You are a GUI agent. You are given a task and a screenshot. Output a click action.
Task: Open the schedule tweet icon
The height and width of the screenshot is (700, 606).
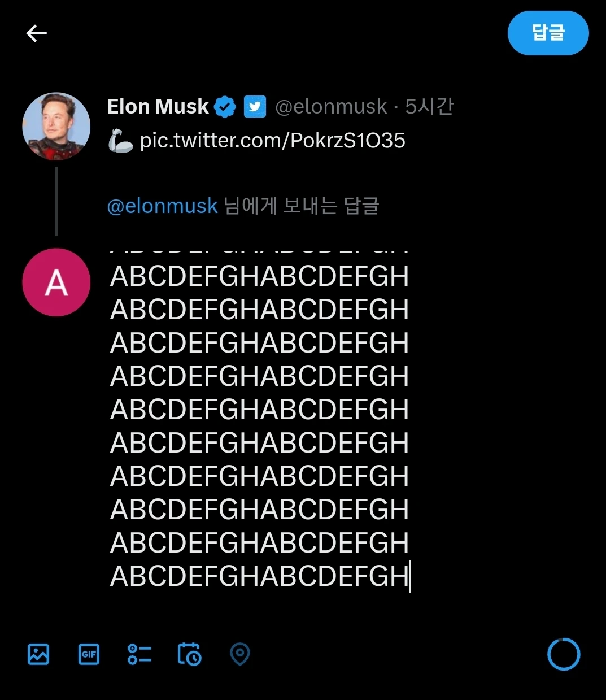[190, 654]
